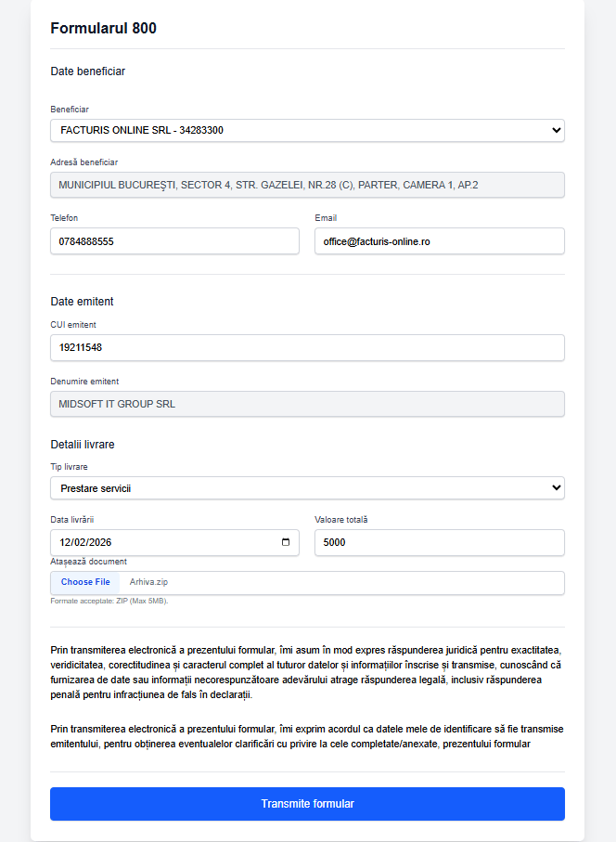
Task: Click the Detalii livrare section heading
Action: [x=83, y=445]
